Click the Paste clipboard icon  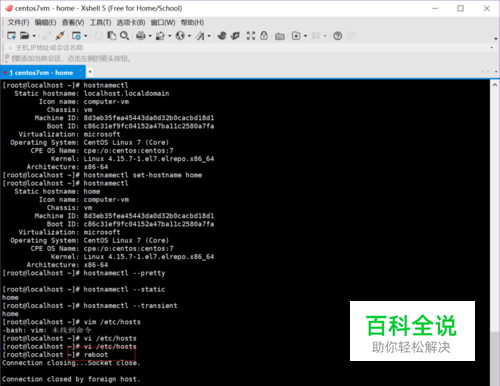[x=111, y=36]
